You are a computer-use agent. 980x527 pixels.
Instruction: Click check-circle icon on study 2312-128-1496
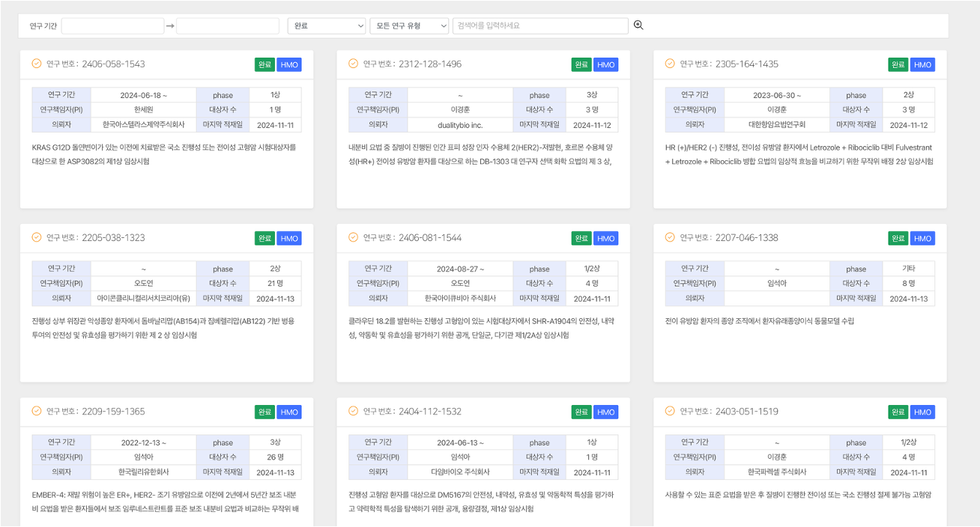click(354, 64)
